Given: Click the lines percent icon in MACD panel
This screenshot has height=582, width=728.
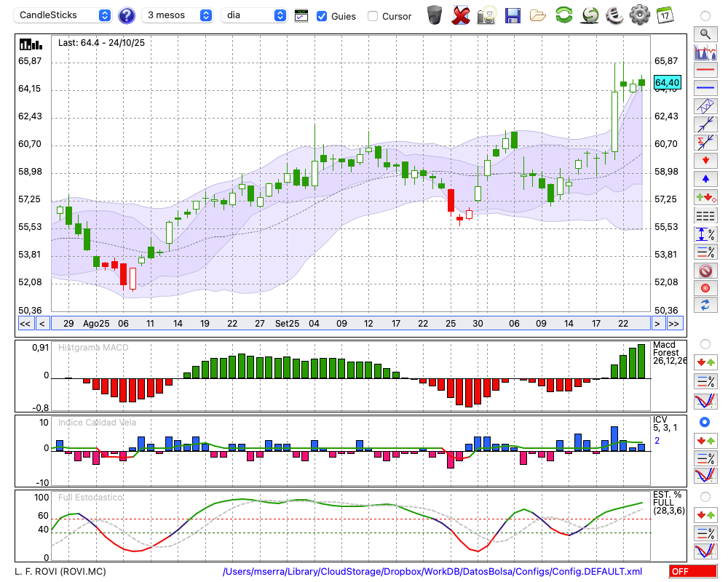Looking at the screenshot, I should coord(705,381).
